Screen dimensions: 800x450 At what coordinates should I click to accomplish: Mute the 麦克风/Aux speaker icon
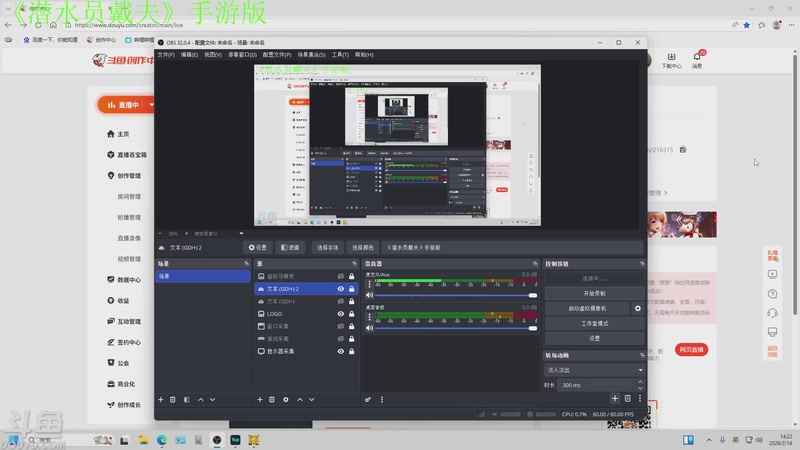point(370,295)
